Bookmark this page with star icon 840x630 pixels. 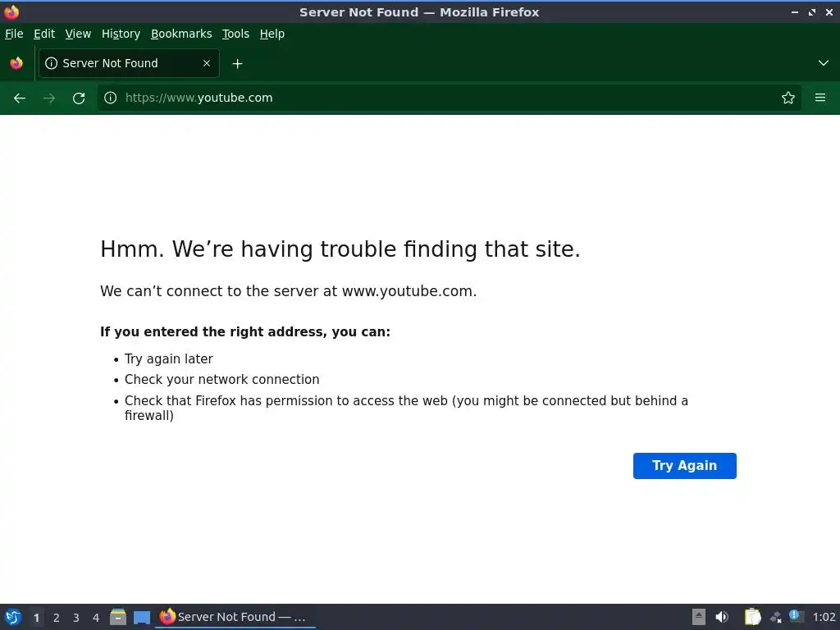787,98
